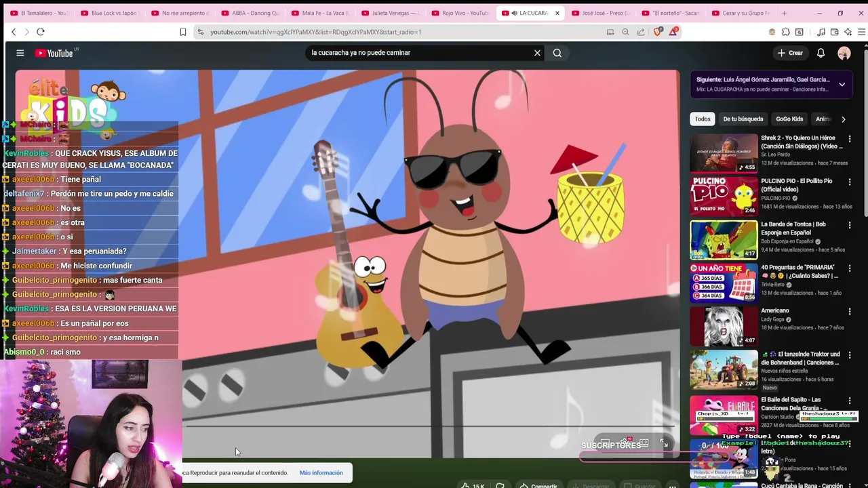The width and height of the screenshot is (868, 488).
Task: Switch to the José José - Preso tab
Action: (600, 13)
